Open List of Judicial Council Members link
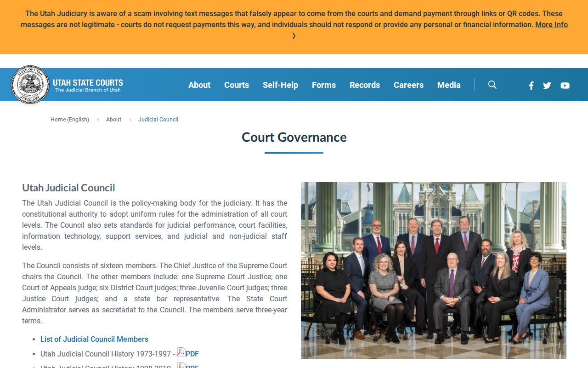The height and width of the screenshot is (368, 588). (94, 339)
